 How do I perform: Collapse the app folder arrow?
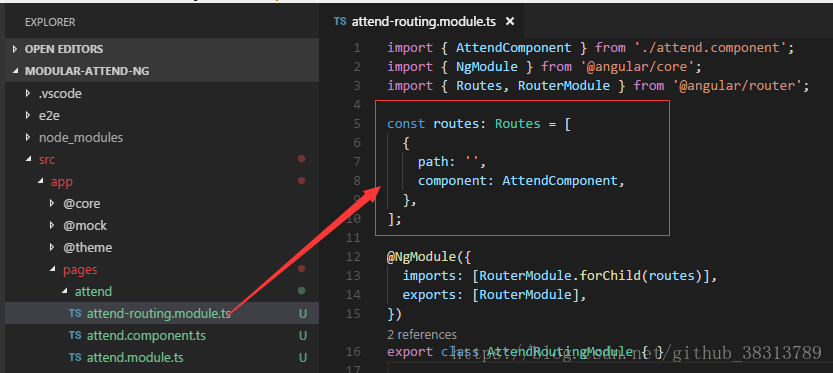pyautogui.click(x=40, y=182)
